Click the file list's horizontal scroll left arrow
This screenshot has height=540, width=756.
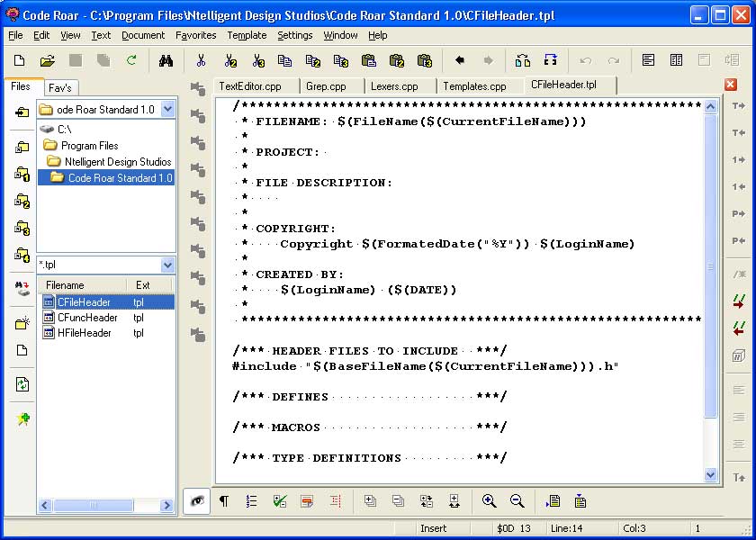45,505
